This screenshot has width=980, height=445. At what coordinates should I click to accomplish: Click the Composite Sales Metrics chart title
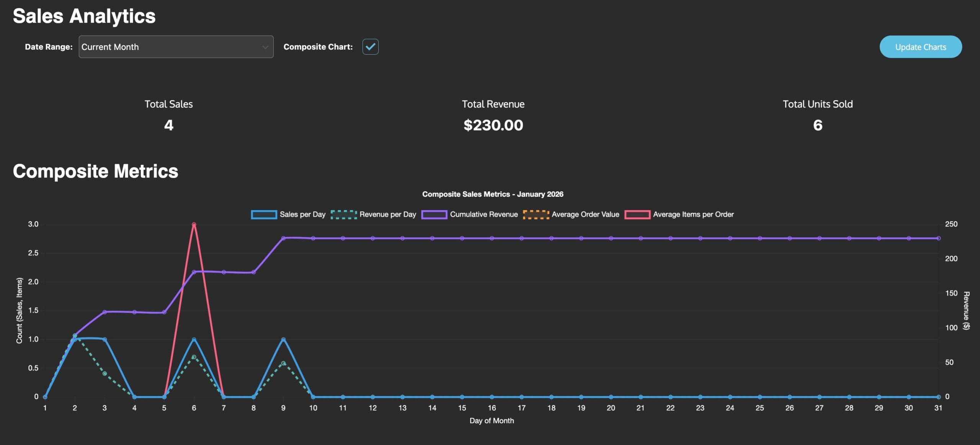[x=493, y=194]
